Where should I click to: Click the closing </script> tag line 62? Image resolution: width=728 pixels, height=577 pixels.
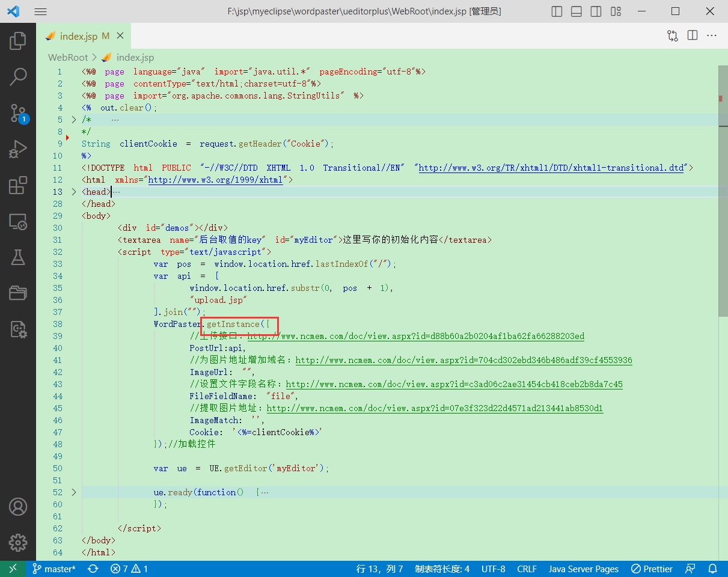pyautogui.click(x=139, y=528)
